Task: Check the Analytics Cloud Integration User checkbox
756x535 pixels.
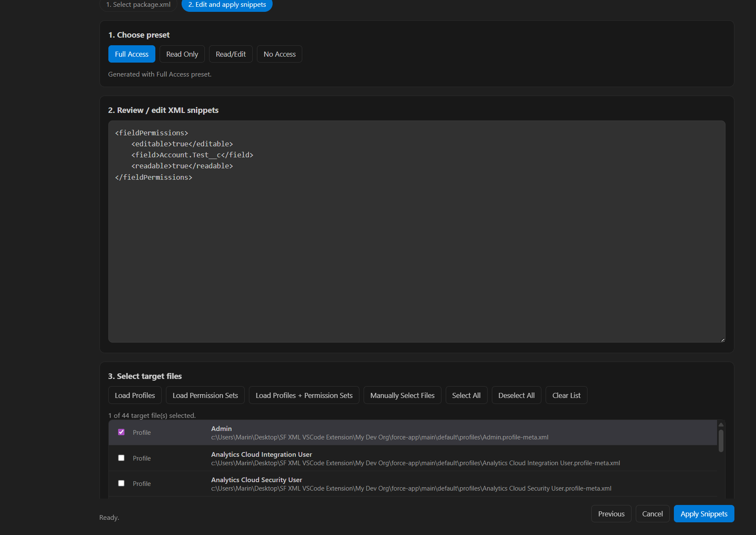Action: coord(121,458)
